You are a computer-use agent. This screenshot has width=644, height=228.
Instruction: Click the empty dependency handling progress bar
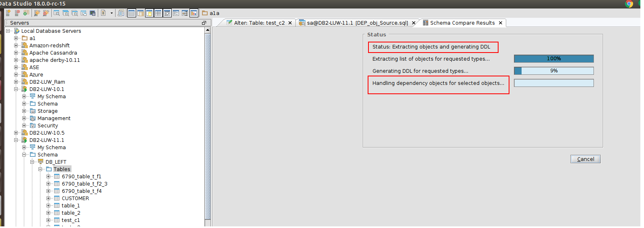pos(554,83)
